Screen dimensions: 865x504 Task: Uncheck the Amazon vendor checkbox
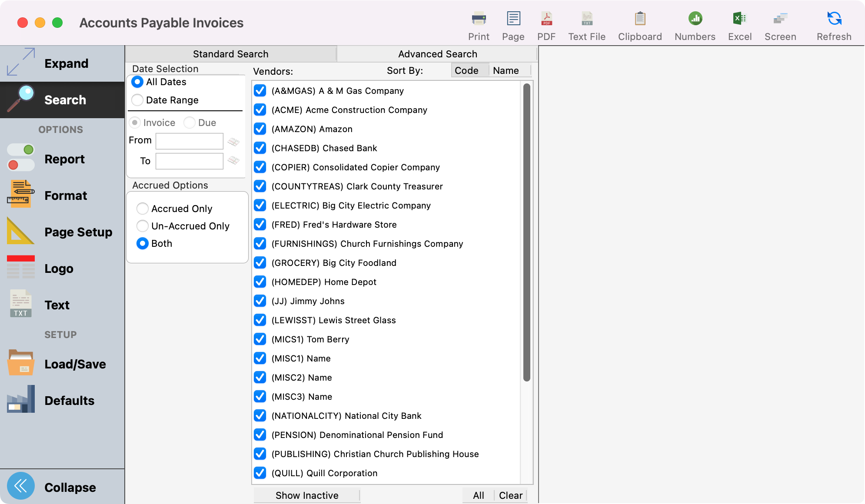[x=260, y=129]
